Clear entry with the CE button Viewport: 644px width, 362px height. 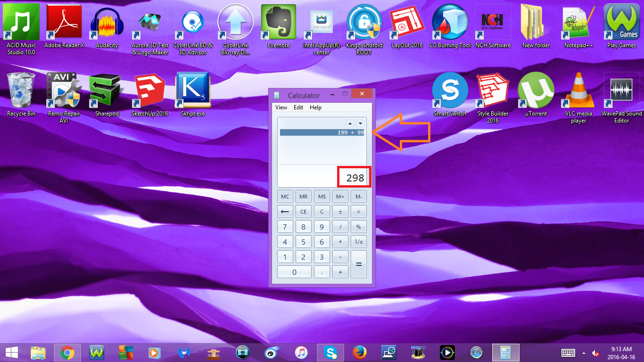[303, 211]
